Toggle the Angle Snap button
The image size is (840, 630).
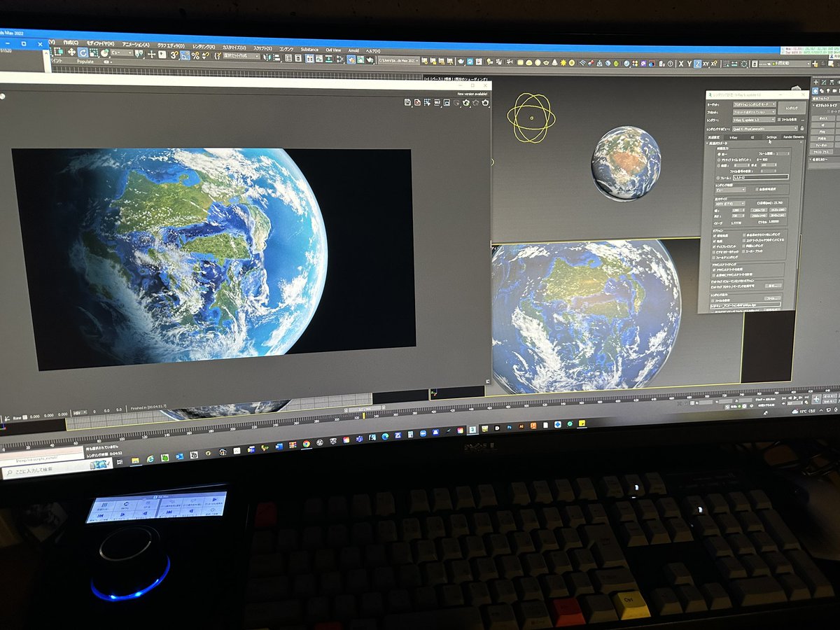coord(185,55)
